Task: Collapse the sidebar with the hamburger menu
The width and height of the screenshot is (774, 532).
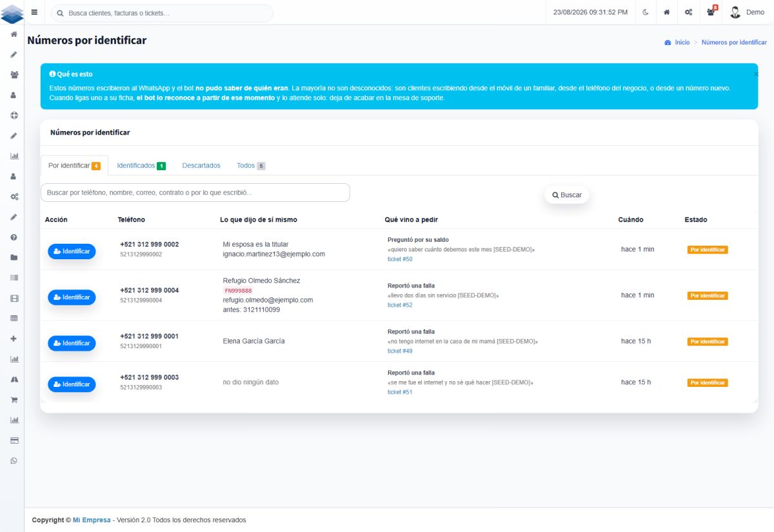Action: pos(34,12)
